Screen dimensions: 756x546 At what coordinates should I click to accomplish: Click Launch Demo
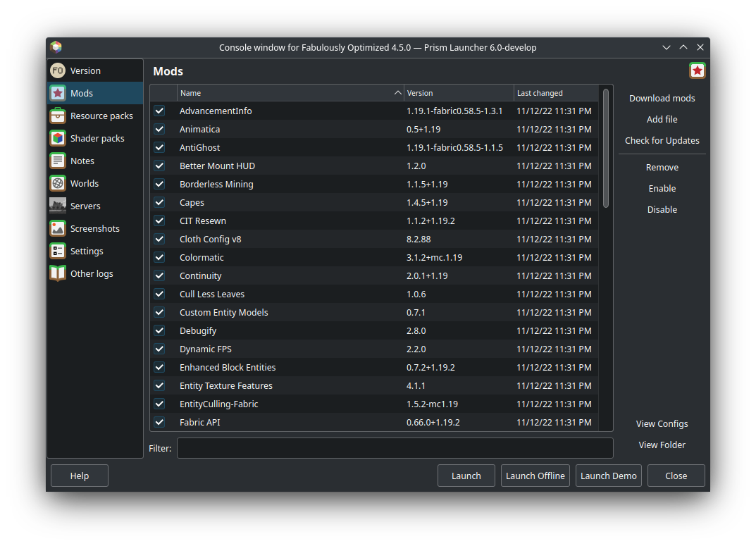(609, 476)
